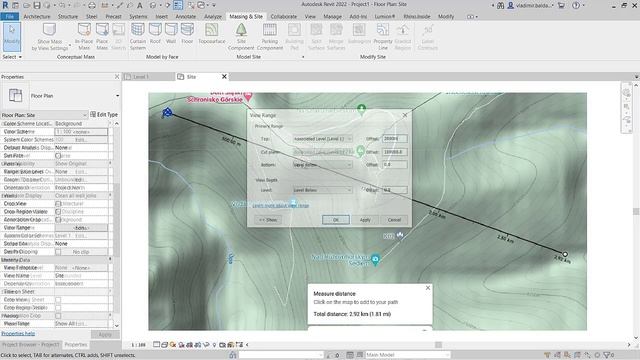Toggle the Crop View checkbox
This screenshot has height=360, width=640.
click(x=58, y=204)
